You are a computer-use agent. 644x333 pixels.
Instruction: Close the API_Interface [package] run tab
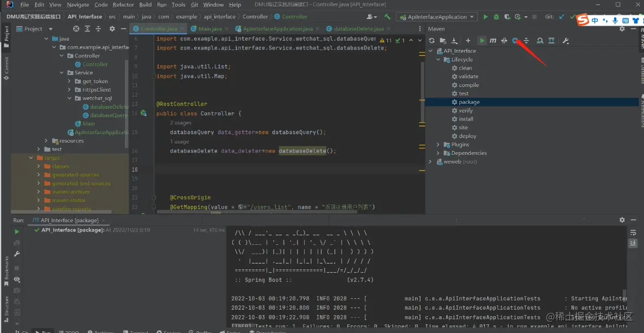coord(104,221)
